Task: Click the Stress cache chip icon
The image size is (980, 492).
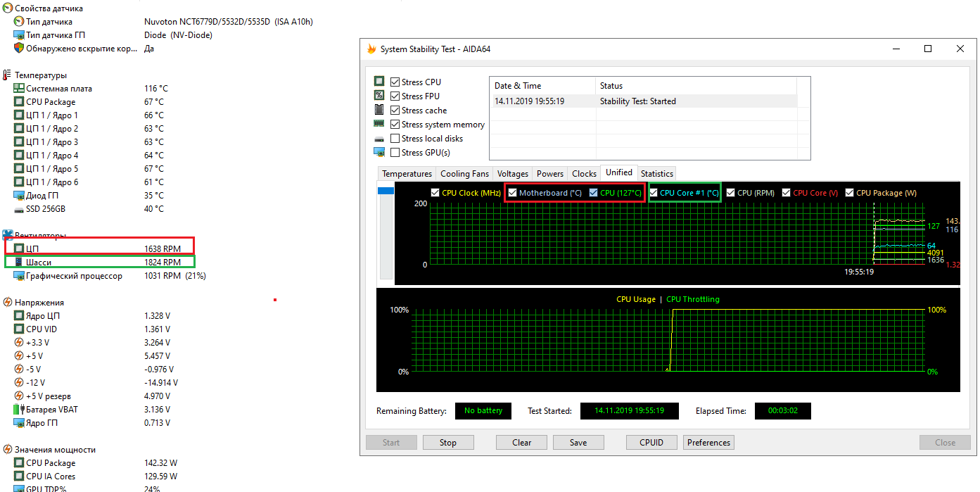Action: pyautogui.click(x=379, y=110)
